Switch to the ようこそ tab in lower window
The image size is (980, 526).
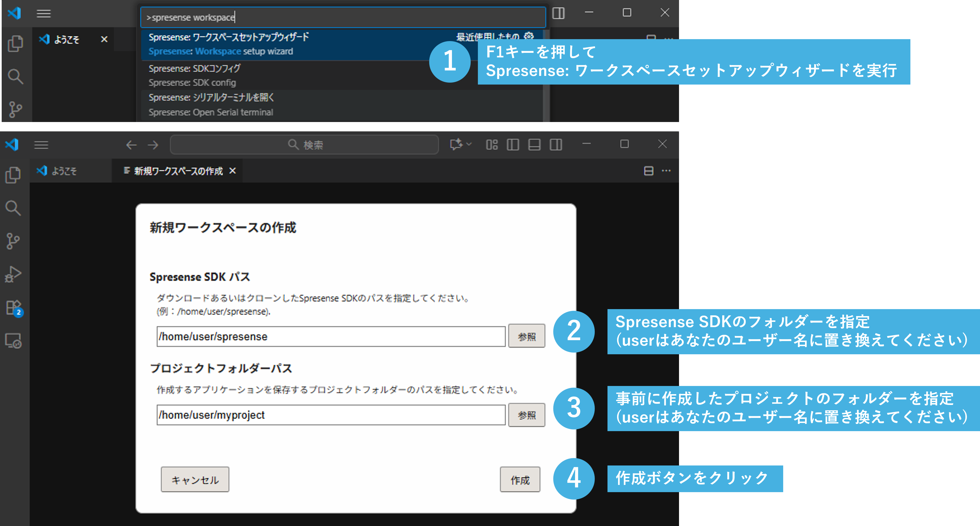tap(64, 171)
